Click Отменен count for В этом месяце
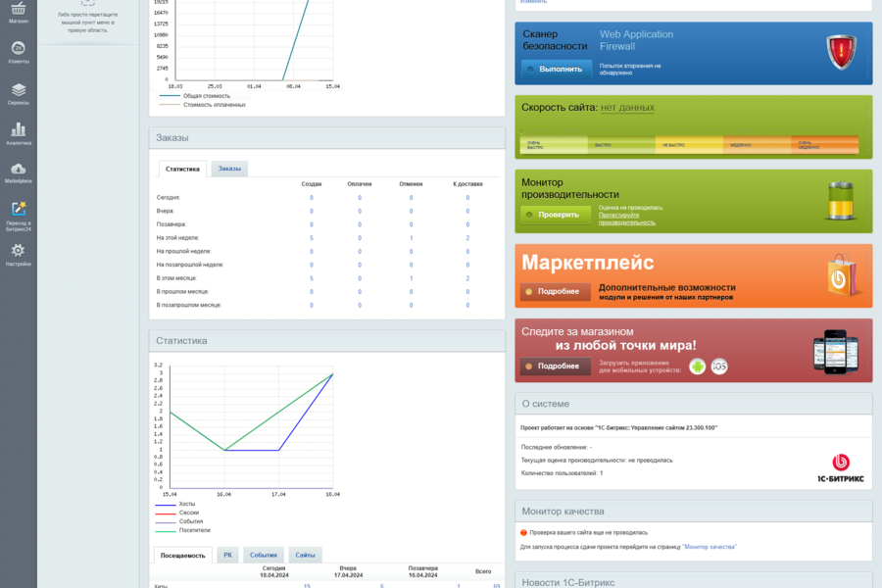882x588 pixels. (412, 278)
